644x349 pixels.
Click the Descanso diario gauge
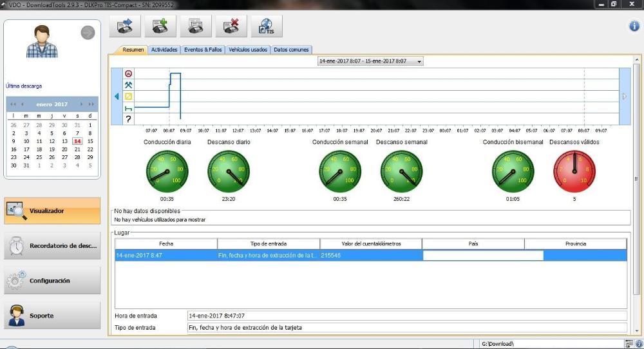[229, 171]
